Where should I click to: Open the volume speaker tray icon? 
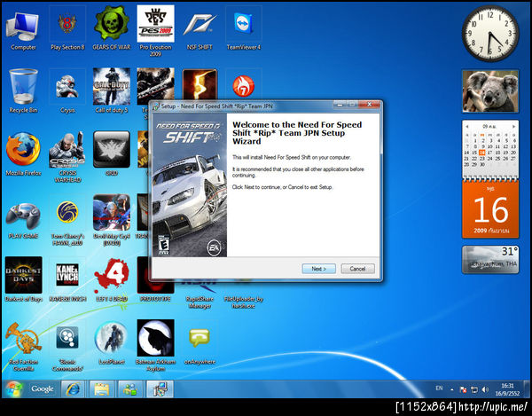485,389
